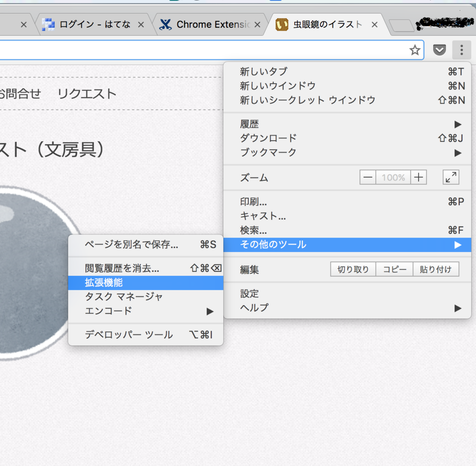Switch to the ログイン - はてな tab
The image size is (476, 466).
[x=94, y=25]
